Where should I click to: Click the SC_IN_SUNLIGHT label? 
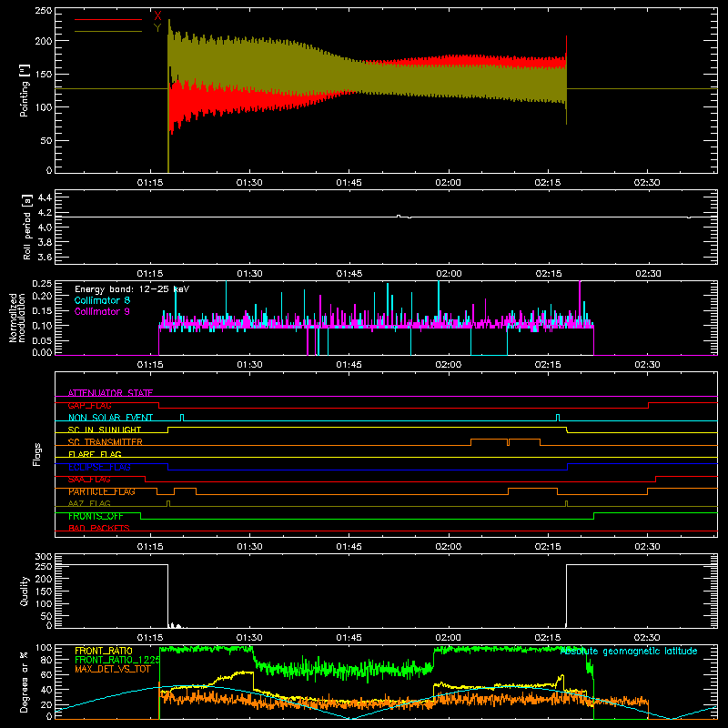point(105,430)
